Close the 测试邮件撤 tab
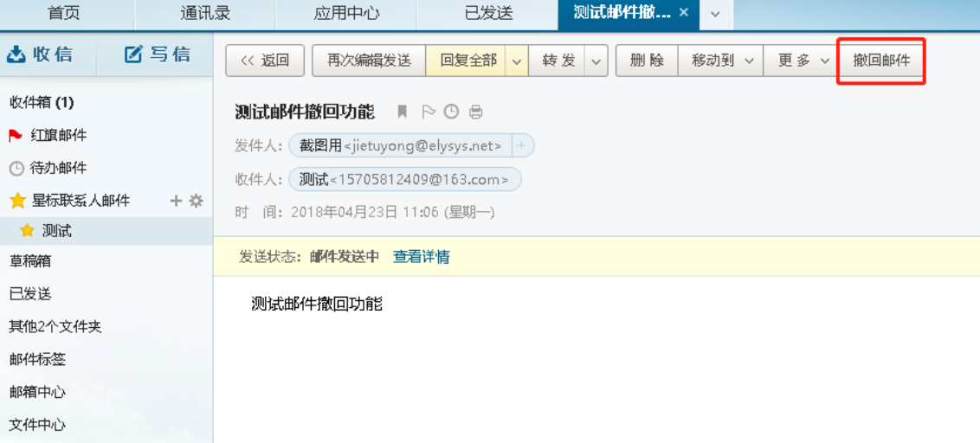Image resolution: width=980 pixels, height=443 pixels. coord(684,13)
